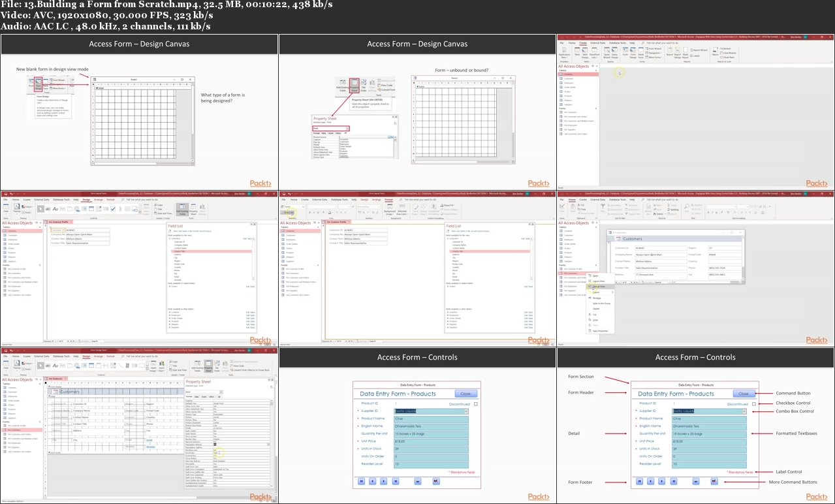Choose Design View in the context menu

(599, 287)
